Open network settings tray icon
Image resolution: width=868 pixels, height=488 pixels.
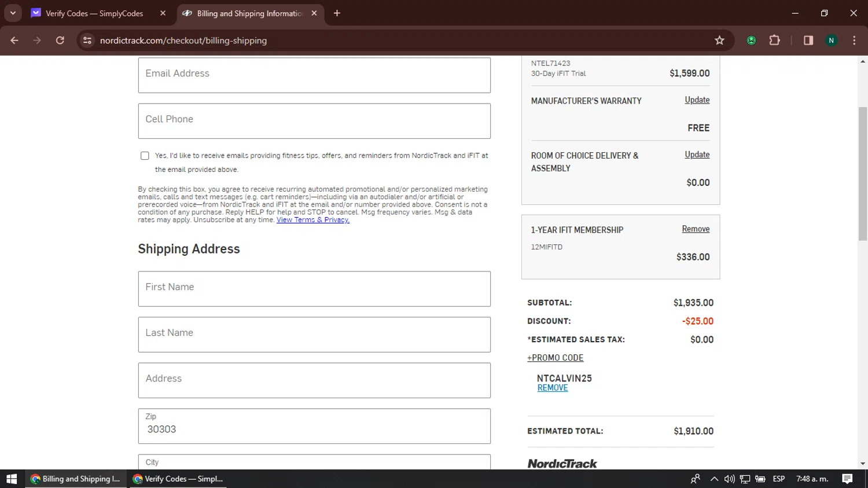[x=745, y=479]
